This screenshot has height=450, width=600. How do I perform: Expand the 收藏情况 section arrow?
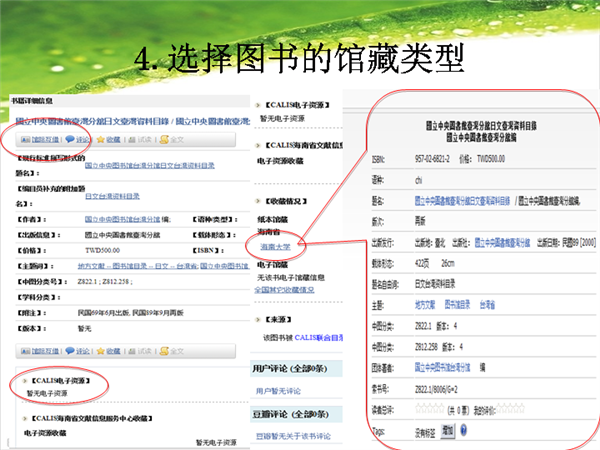pos(258,201)
